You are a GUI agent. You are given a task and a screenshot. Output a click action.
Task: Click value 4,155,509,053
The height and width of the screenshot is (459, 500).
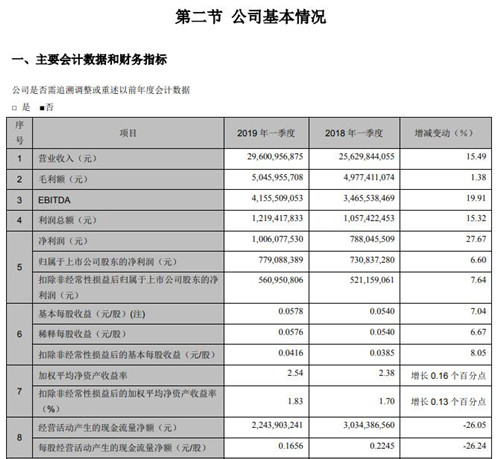coord(277,198)
